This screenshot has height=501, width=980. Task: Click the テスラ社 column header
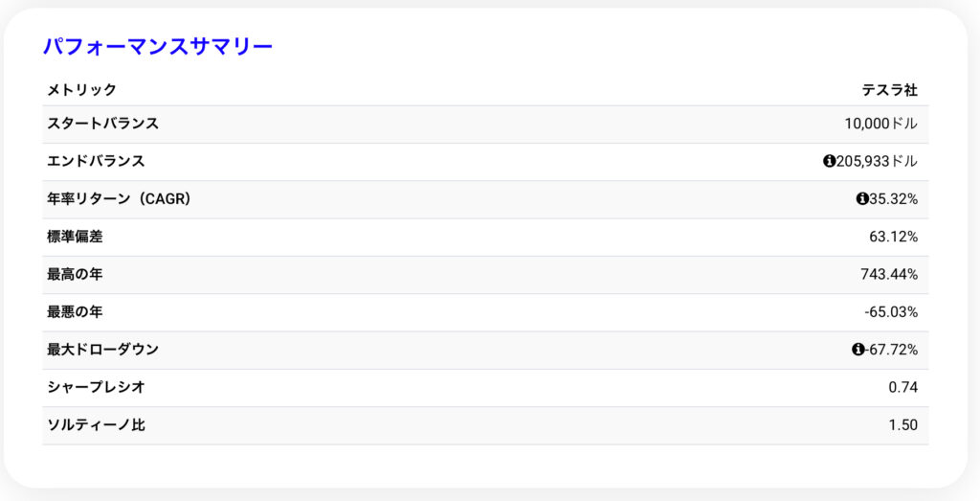coord(889,89)
